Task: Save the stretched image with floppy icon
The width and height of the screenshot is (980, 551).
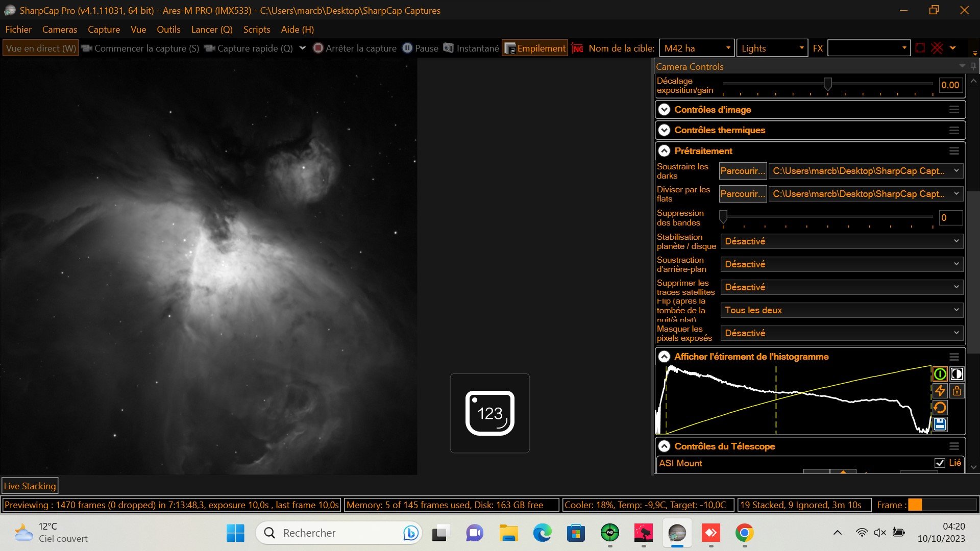Action: click(940, 424)
